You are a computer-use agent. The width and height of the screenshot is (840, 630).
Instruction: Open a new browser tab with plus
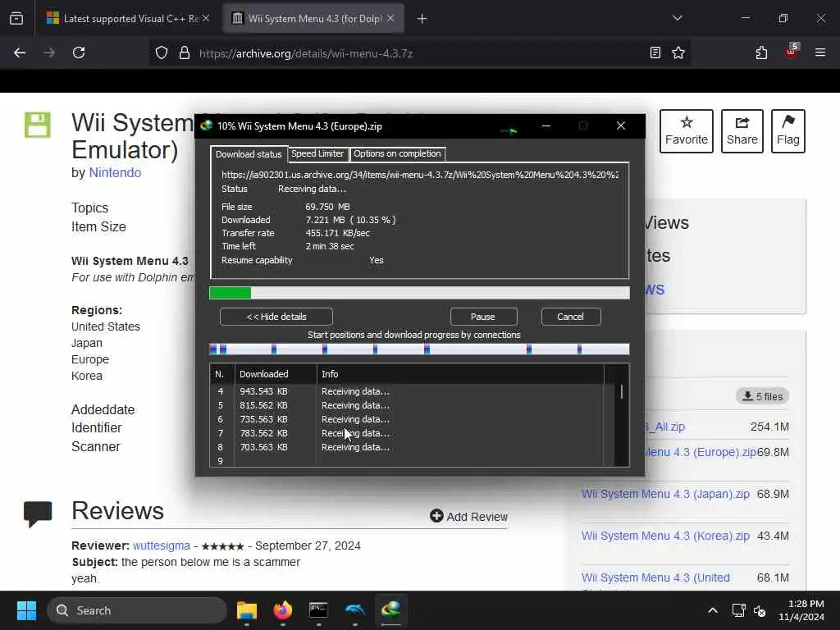tap(422, 19)
